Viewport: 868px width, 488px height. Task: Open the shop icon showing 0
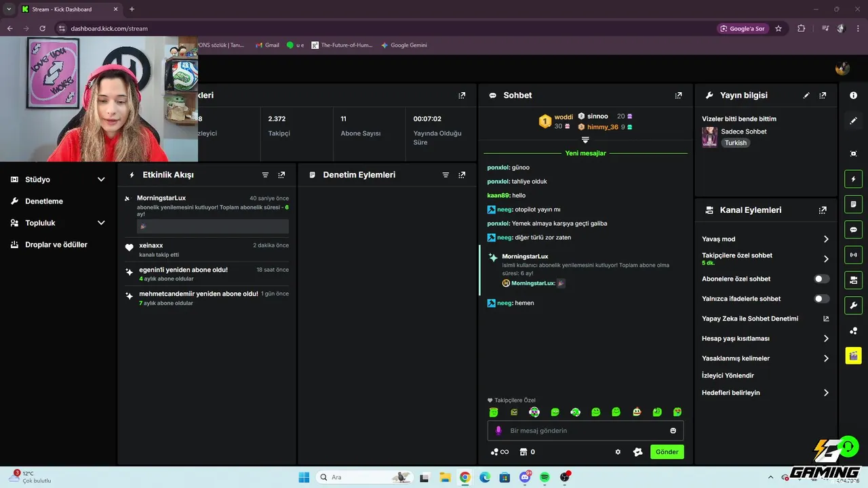(527, 452)
